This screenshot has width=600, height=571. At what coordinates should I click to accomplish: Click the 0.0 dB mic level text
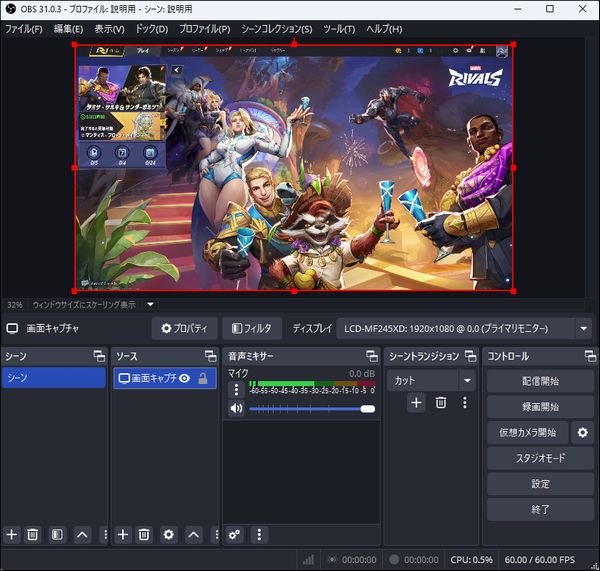click(362, 374)
